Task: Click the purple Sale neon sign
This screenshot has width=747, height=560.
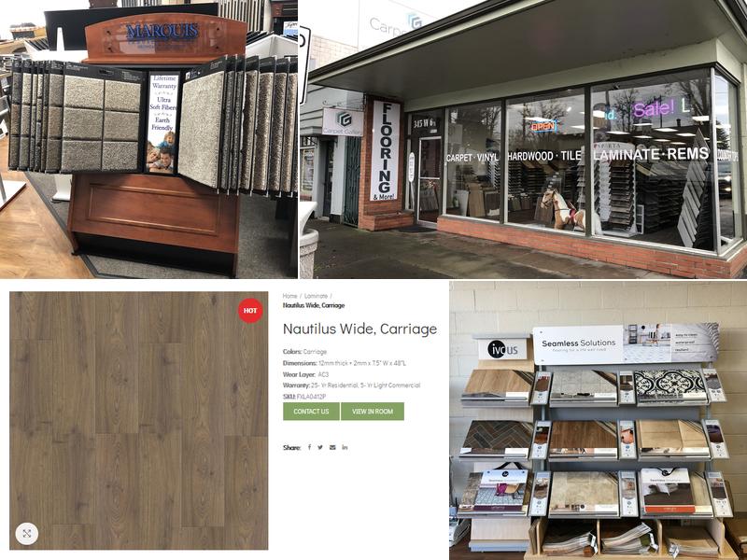Action: (x=653, y=109)
